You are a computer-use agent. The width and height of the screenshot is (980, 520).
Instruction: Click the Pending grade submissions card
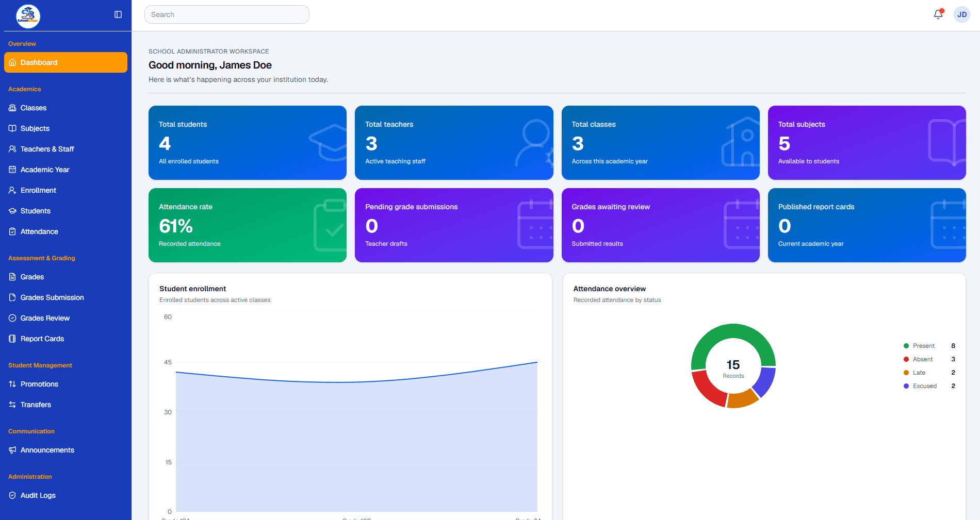[x=454, y=225]
